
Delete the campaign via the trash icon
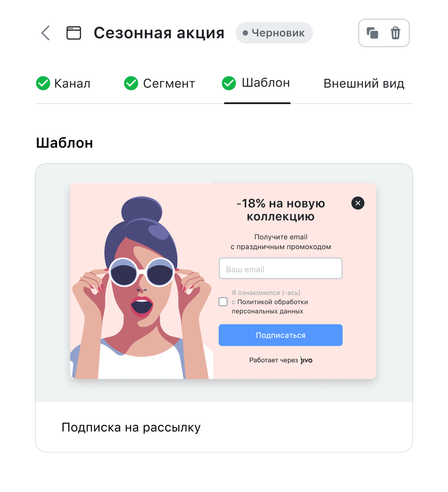(395, 33)
